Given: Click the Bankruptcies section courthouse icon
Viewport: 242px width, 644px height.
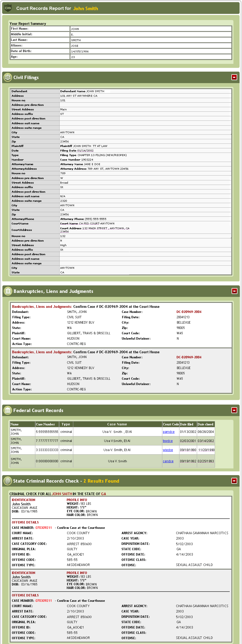Looking at the screenshot, I should 8,291.
